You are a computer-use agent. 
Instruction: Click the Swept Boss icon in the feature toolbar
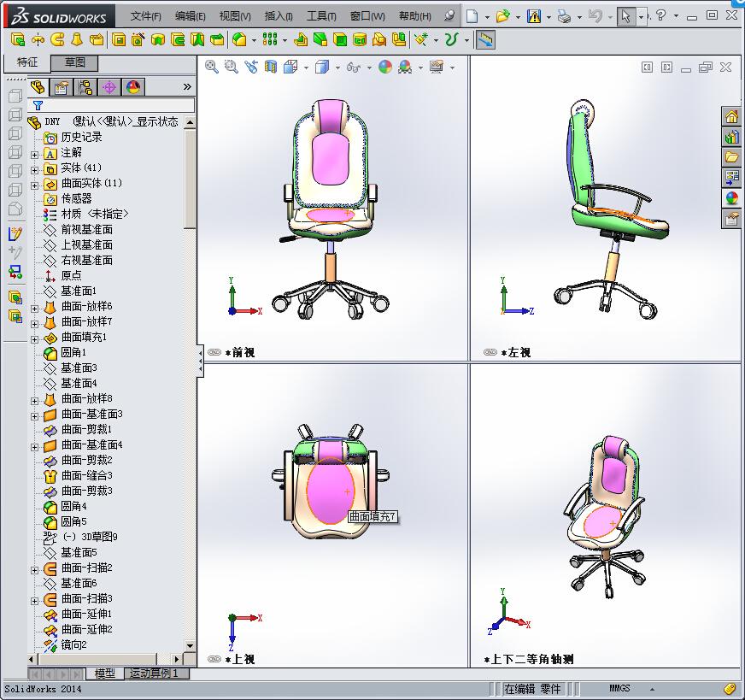click(x=57, y=39)
